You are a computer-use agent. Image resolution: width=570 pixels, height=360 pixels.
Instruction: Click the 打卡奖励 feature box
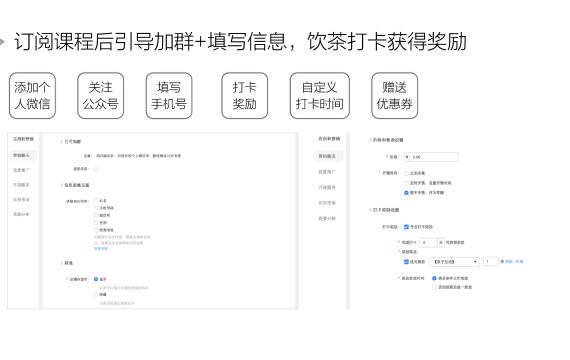pyautogui.click(x=245, y=95)
